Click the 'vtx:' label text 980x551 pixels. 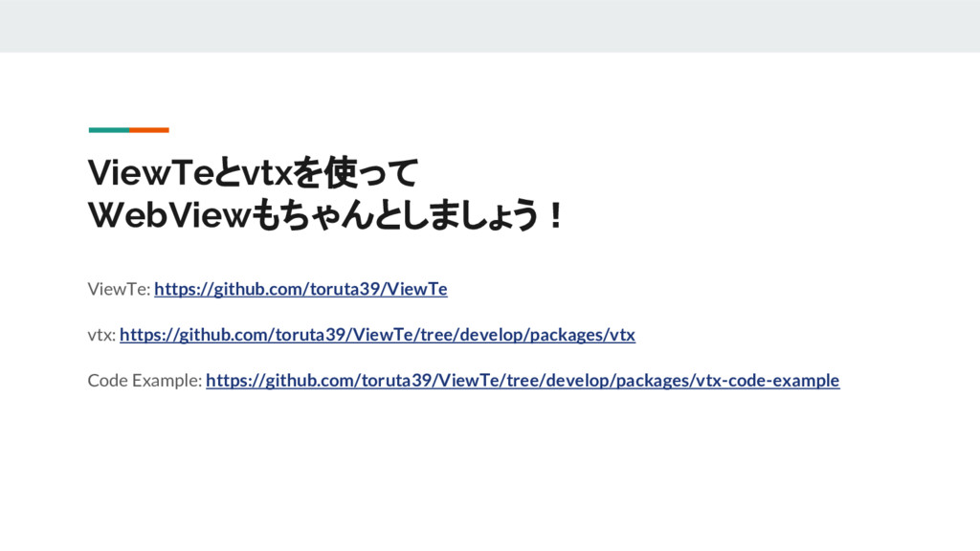(x=101, y=335)
